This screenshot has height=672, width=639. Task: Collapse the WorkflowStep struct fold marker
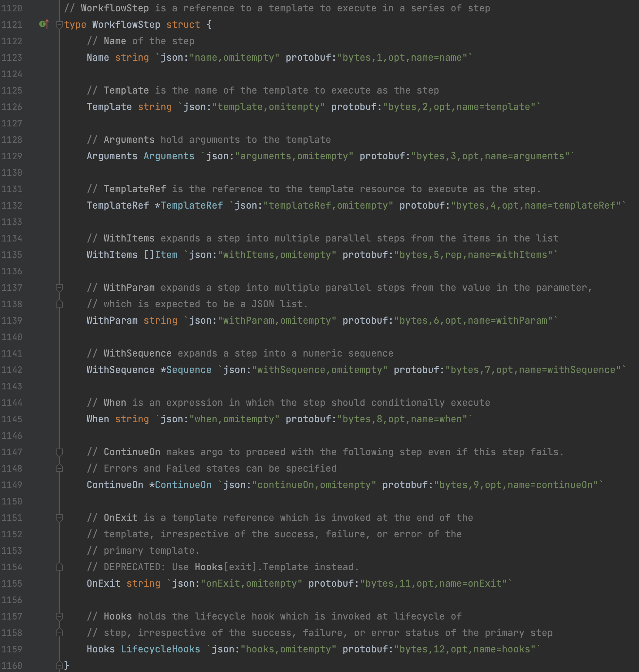pos(59,25)
